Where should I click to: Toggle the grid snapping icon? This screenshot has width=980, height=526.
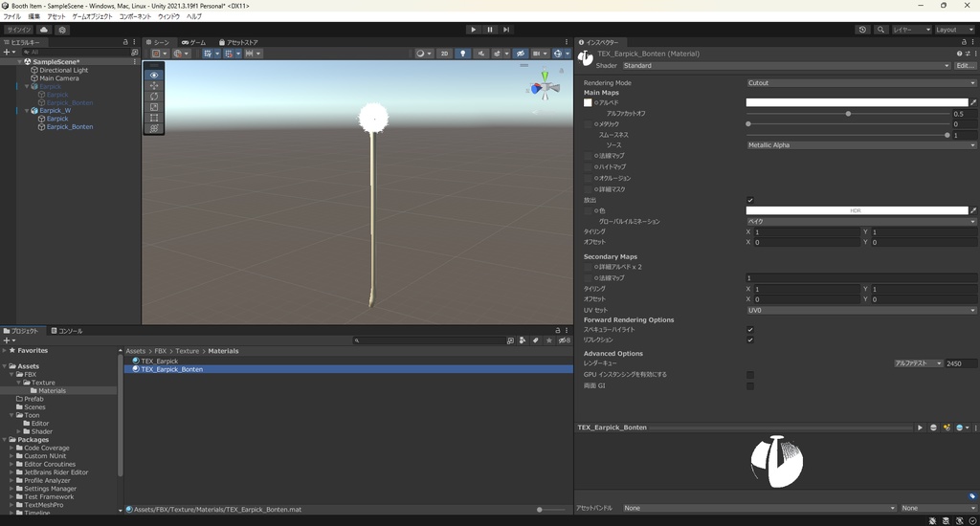click(229, 54)
